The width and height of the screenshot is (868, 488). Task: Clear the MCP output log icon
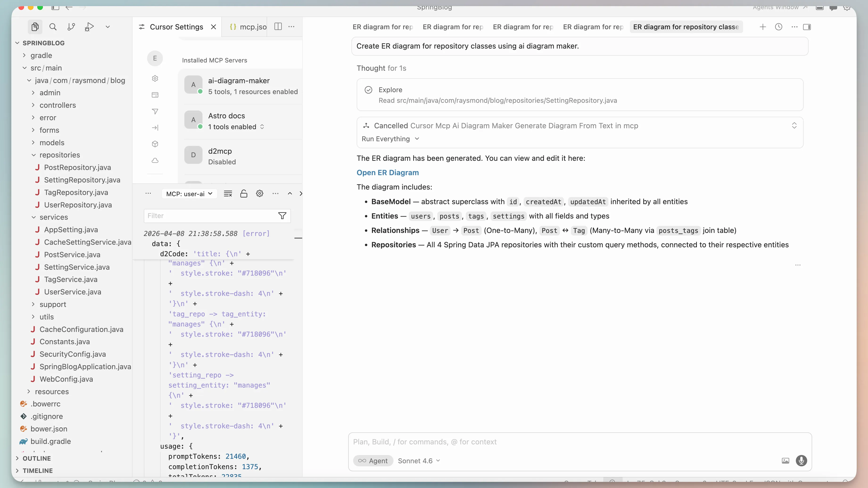(x=228, y=193)
